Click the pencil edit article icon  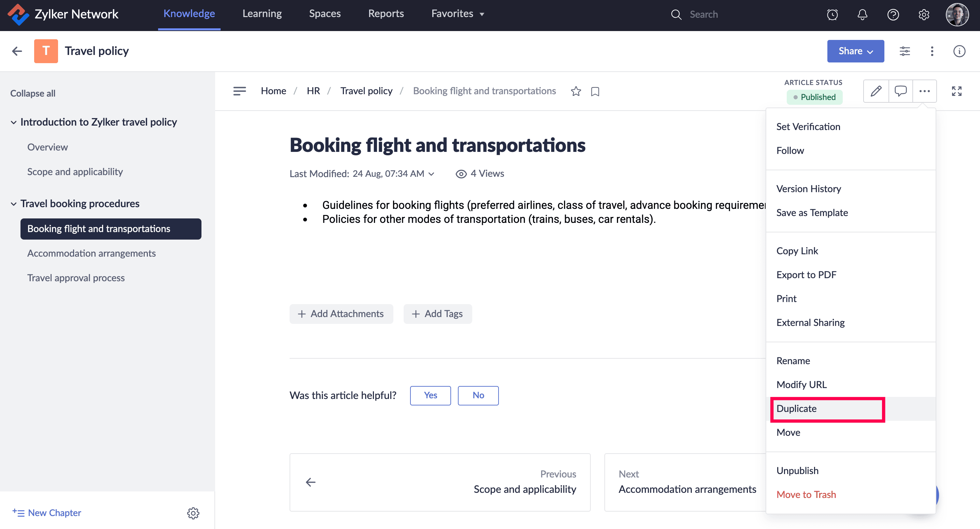[x=876, y=91]
